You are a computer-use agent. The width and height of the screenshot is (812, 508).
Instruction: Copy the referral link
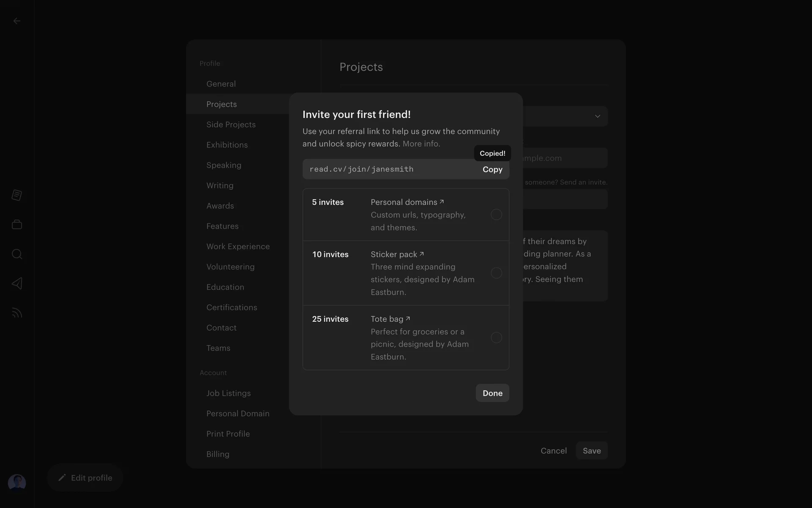(492, 169)
